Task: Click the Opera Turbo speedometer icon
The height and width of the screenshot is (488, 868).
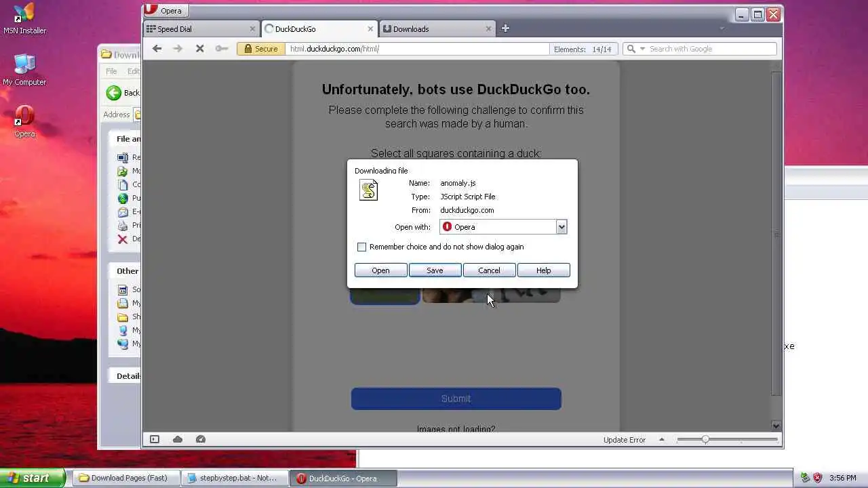Action: click(x=201, y=439)
